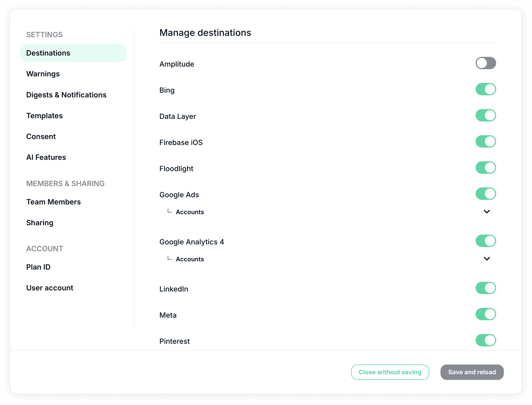Expand Google Ads Accounts chevron

[x=487, y=212]
